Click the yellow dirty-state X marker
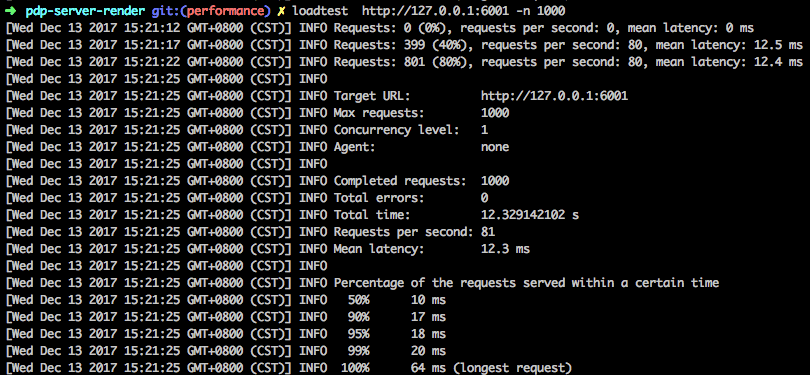 [281, 10]
